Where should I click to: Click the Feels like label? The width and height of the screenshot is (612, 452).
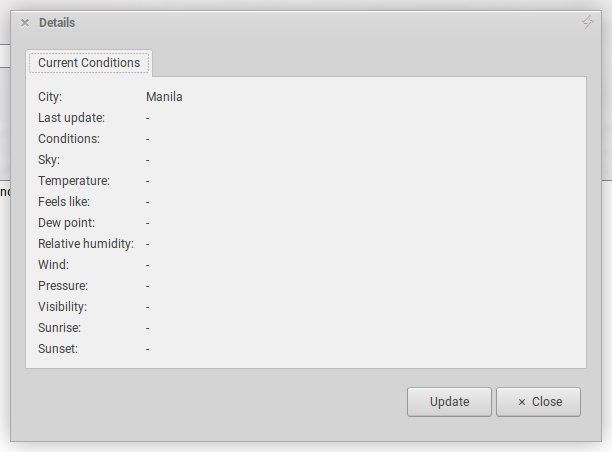coord(64,202)
